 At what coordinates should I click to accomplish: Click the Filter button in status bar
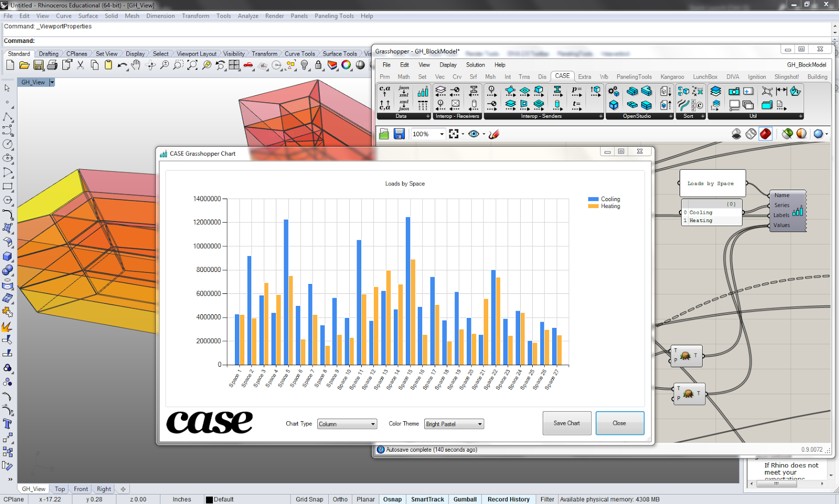click(547, 499)
